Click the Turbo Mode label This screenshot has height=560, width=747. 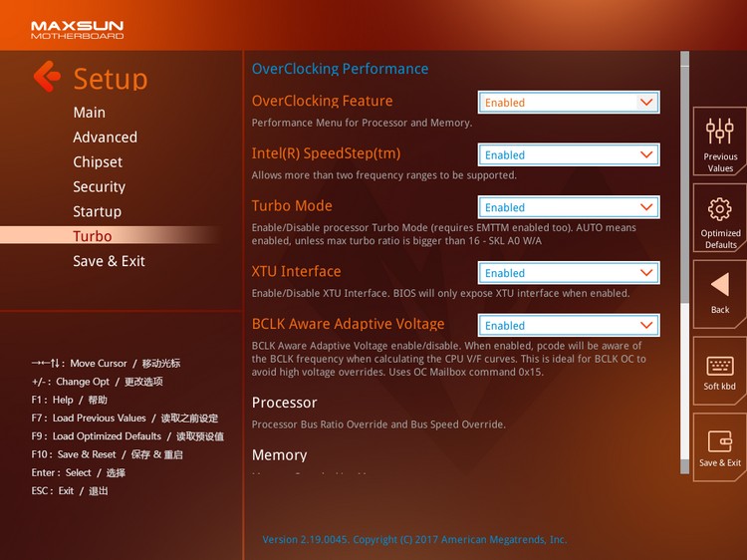click(x=292, y=206)
